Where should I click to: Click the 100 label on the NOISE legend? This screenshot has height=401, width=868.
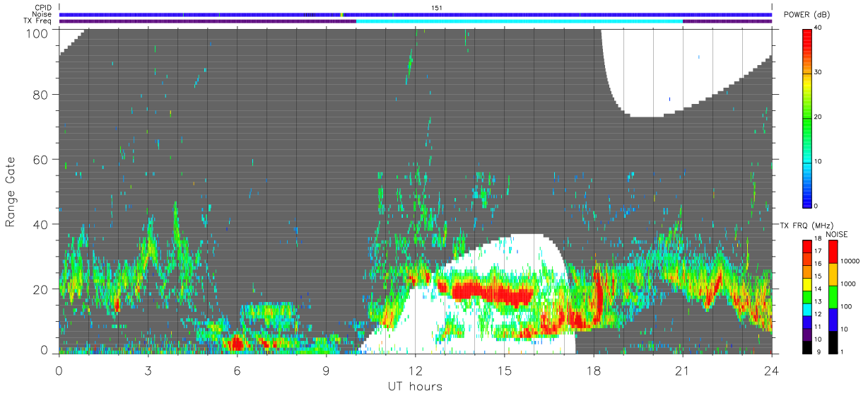[x=845, y=306]
